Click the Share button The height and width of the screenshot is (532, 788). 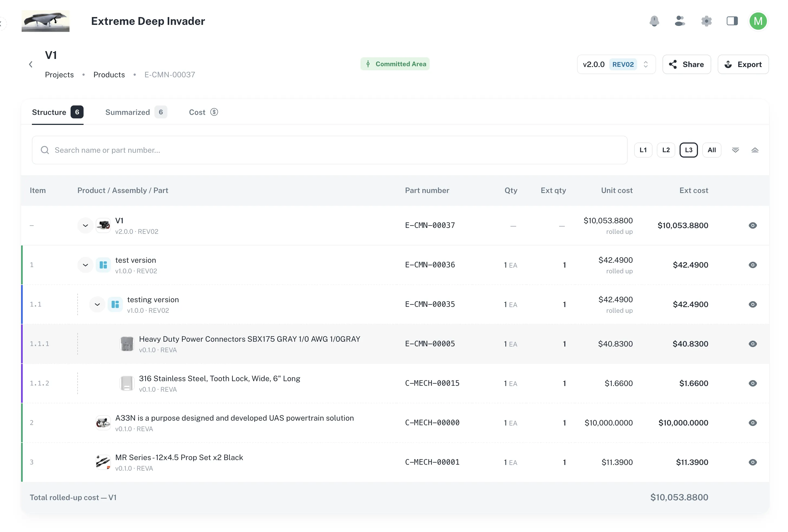[686, 64]
